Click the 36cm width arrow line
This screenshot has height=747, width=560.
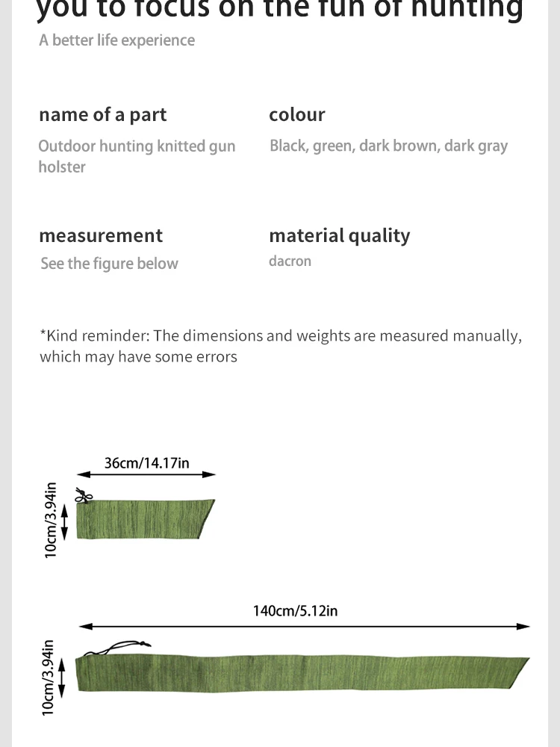(146, 474)
